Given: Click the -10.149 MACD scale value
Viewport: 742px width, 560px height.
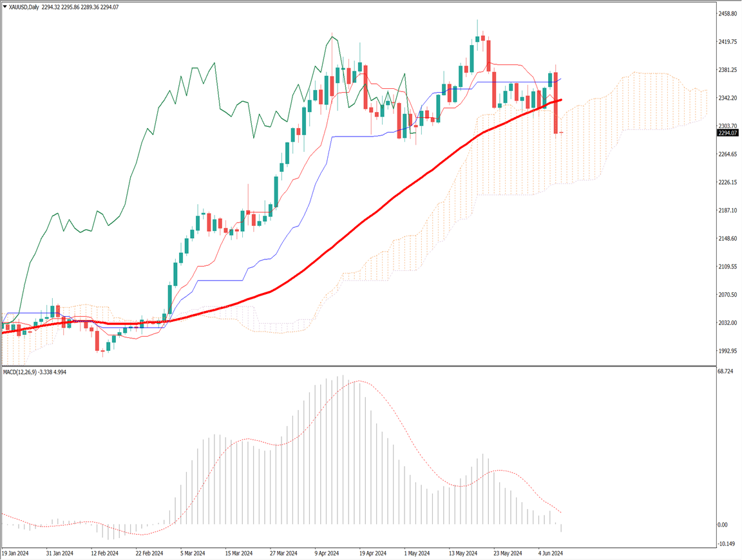Looking at the screenshot, I should click(x=727, y=544).
